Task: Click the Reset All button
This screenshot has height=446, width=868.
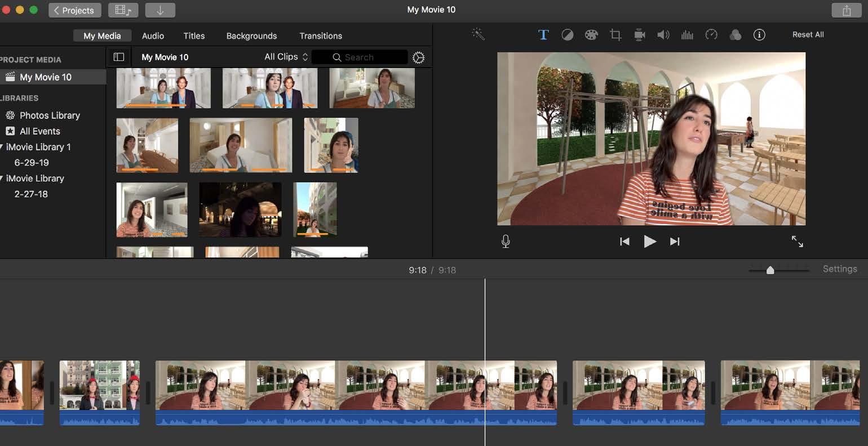Action: pyautogui.click(x=808, y=34)
